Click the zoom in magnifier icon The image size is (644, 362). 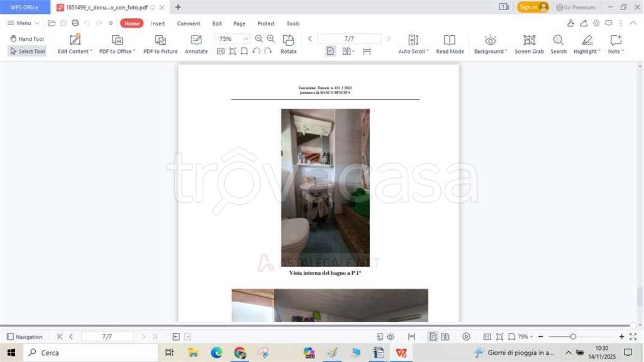pos(270,39)
